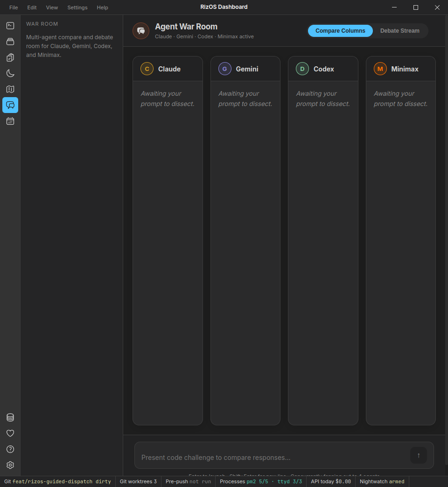448x487 pixels.
Task: Open the Edit menu
Action: point(32,7)
